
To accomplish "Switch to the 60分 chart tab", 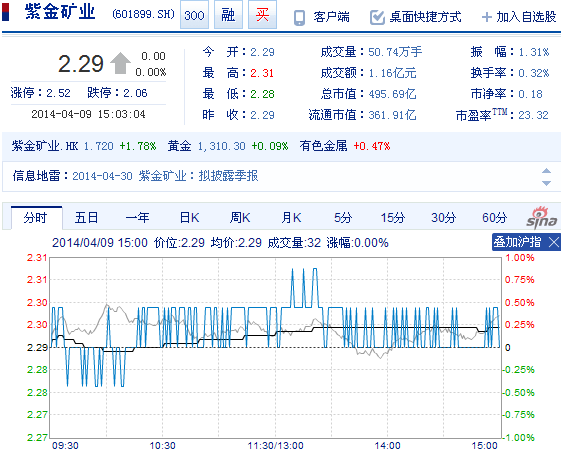I will (494, 218).
